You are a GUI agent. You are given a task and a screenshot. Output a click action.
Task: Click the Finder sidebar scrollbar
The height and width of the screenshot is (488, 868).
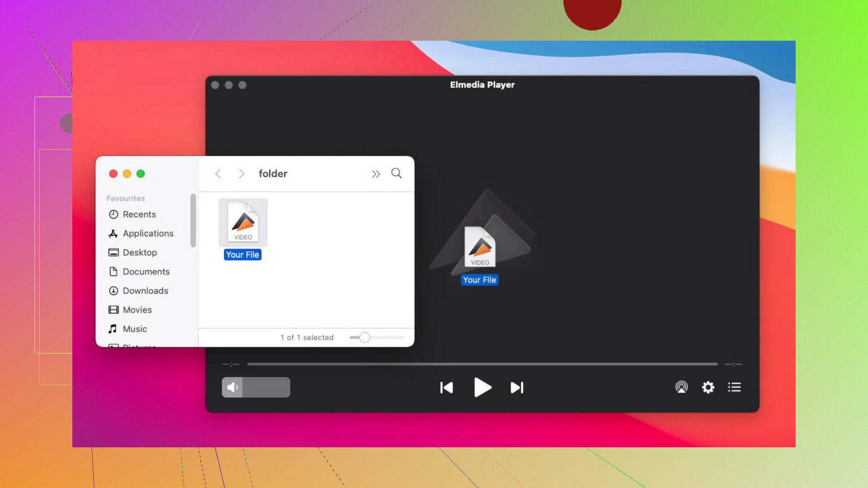[x=193, y=220]
